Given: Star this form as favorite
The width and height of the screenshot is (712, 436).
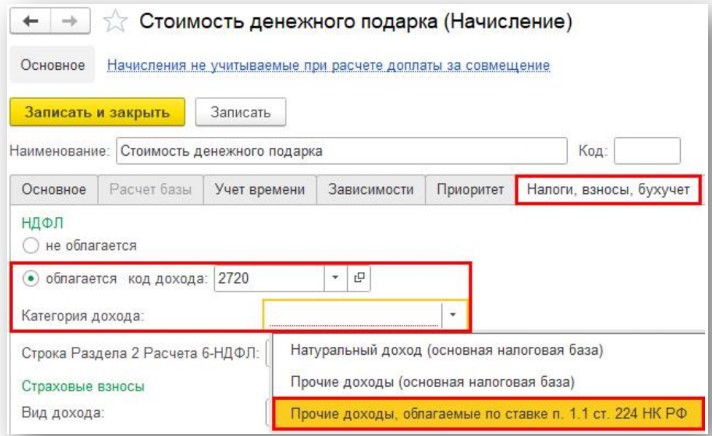Looking at the screenshot, I should pyautogui.click(x=116, y=21).
